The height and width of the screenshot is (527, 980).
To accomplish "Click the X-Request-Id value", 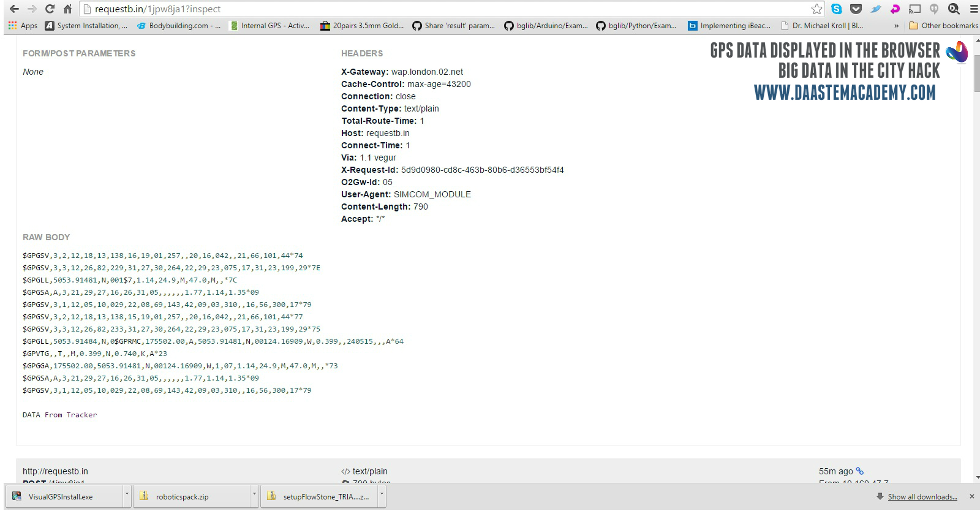I will click(x=483, y=170).
